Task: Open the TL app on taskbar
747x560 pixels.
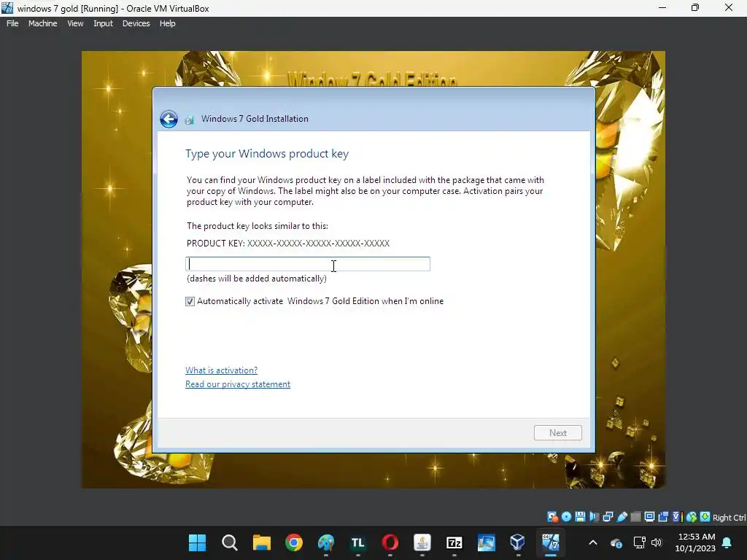Action: (357, 542)
